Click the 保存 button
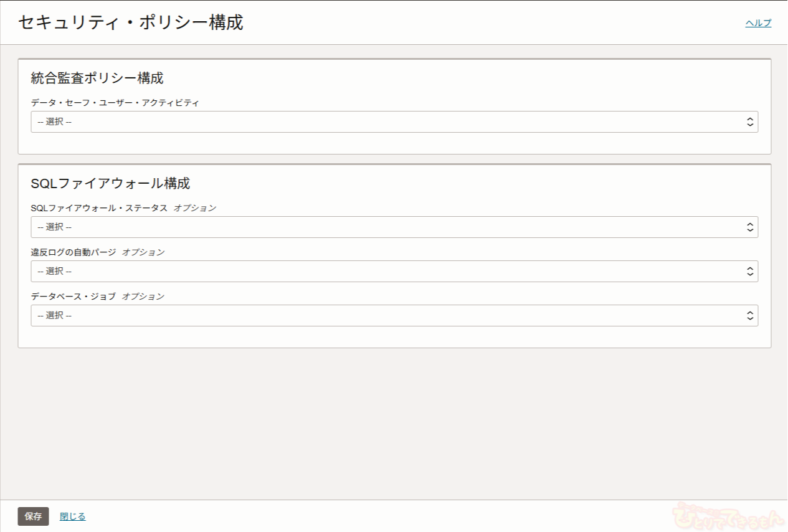Screen dimensions: 788x532 click(33, 516)
